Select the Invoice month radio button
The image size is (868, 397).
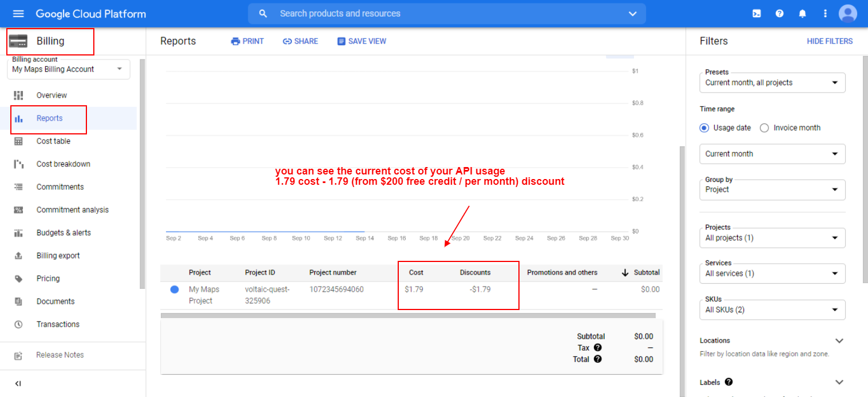pos(764,128)
